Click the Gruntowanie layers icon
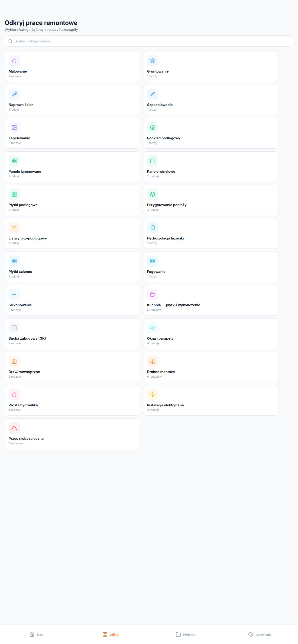Image resolution: width=298 pixels, height=644 pixels. click(153, 61)
